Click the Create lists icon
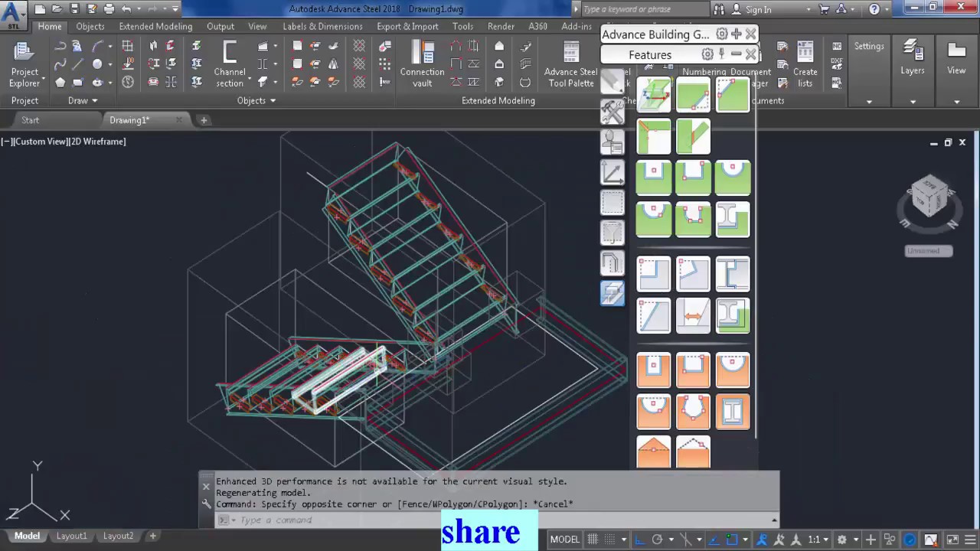The height and width of the screenshot is (551, 980). (x=805, y=64)
